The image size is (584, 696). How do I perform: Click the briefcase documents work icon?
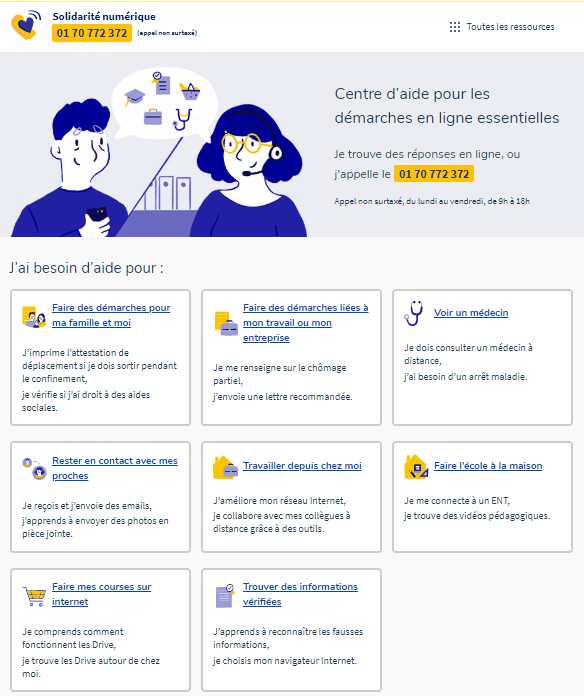pos(226,323)
